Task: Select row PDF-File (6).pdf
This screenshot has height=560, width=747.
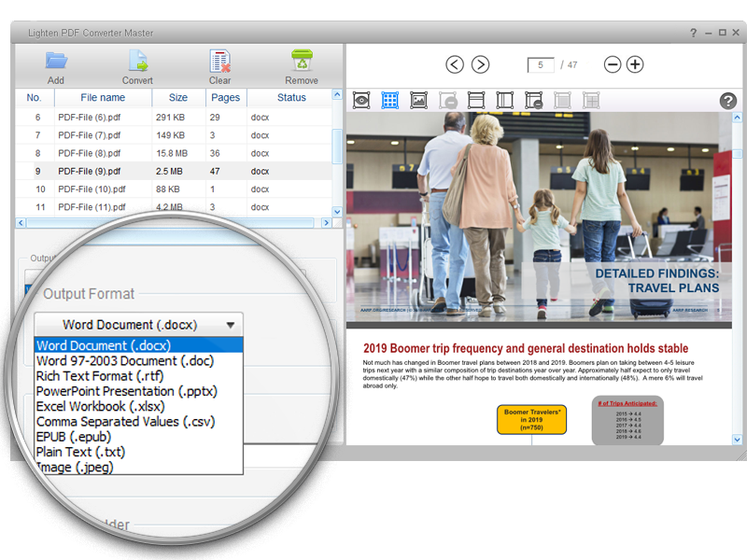Action: pos(174,118)
